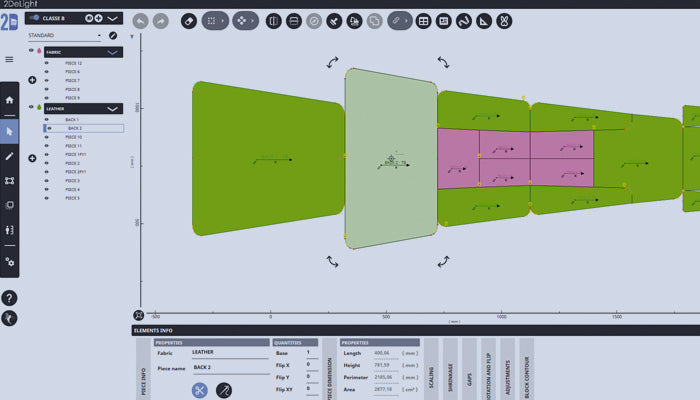Click the table grid icon in toolbar

423,20
